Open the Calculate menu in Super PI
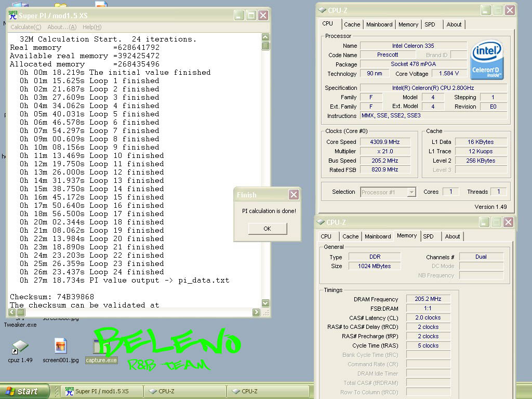The image size is (532, 399). (x=26, y=27)
